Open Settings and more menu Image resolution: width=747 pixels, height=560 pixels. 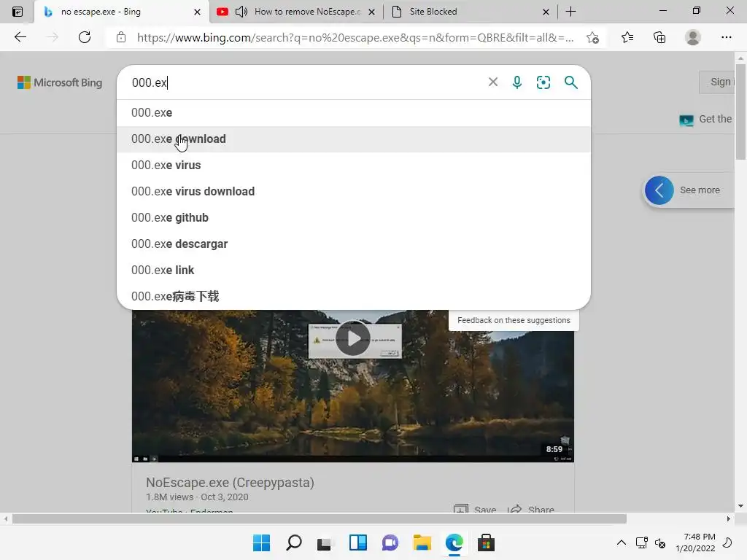tap(726, 37)
